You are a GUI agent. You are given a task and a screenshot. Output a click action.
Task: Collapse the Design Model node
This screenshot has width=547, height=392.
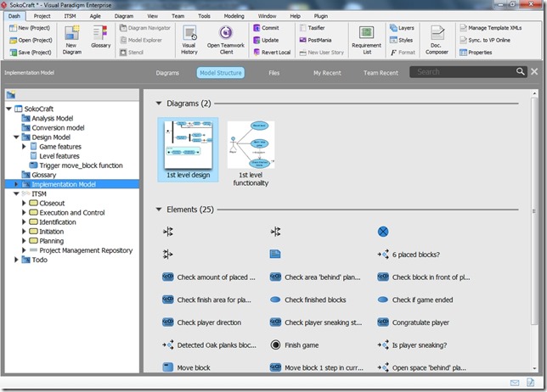pyautogui.click(x=16, y=137)
